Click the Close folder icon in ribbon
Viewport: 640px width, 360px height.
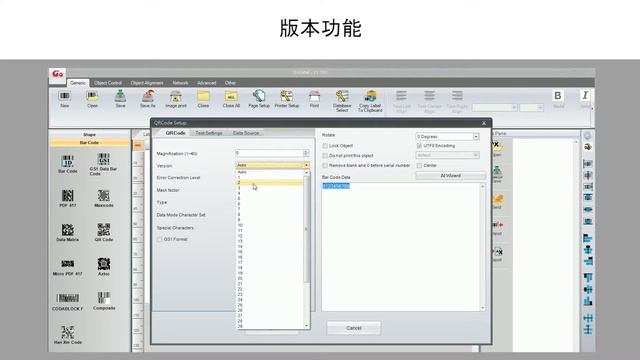pyautogui.click(x=203, y=99)
